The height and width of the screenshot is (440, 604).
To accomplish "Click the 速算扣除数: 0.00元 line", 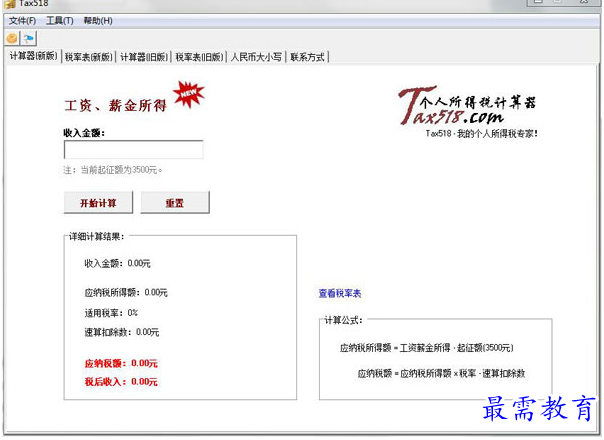I will tap(122, 332).
